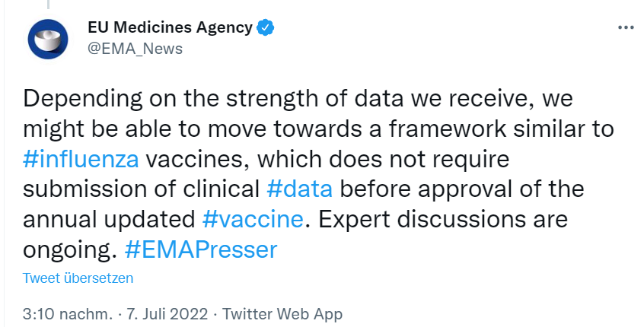Click the word 'Depending' in tweet text
Screen dimensions: 644x327
pyautogui.click(x=82, y=100)
